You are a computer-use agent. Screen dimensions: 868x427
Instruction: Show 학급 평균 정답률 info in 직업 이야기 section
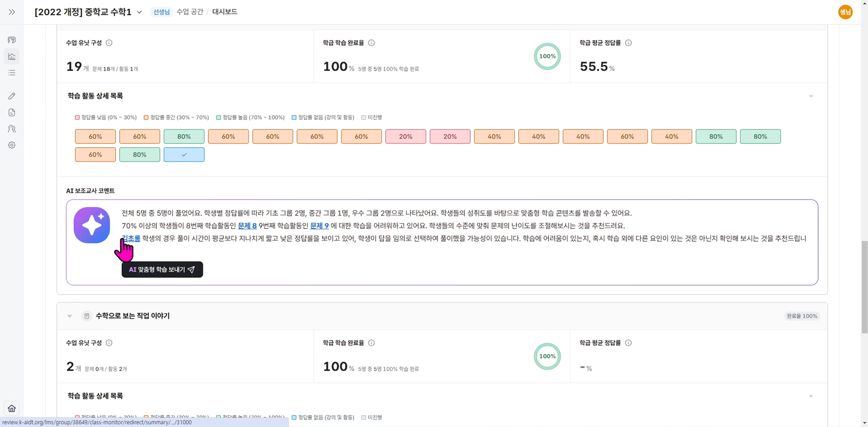coord(628,343)
